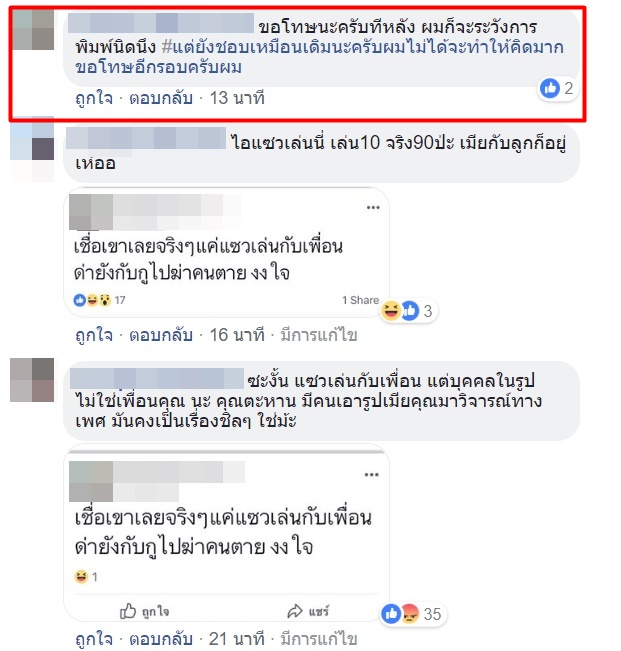Click the 13 นาที timestamp
This screenshot has width=621, height=651.
237,98
